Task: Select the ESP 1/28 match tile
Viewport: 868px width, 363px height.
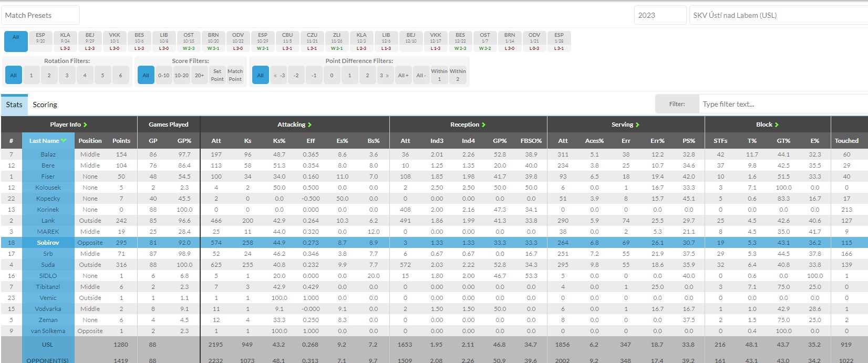Action: tap(559, 42)
